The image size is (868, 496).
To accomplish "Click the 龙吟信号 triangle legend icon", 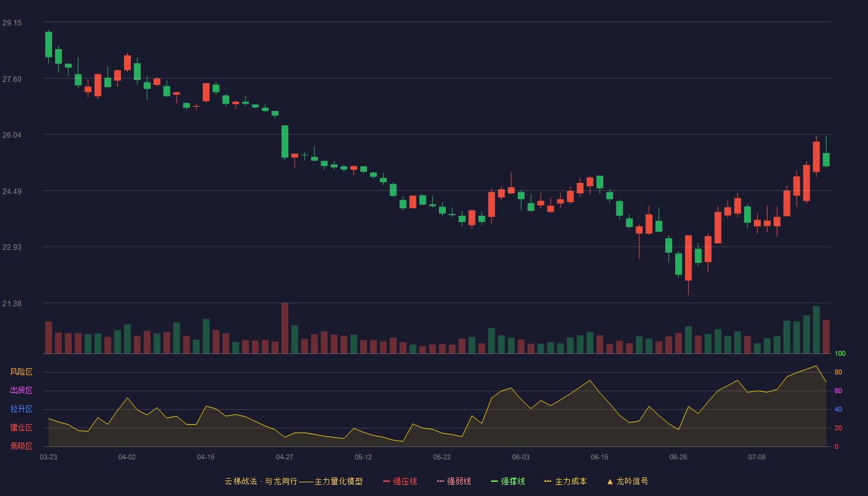I will pyautogui.click(x=610, y=481).
